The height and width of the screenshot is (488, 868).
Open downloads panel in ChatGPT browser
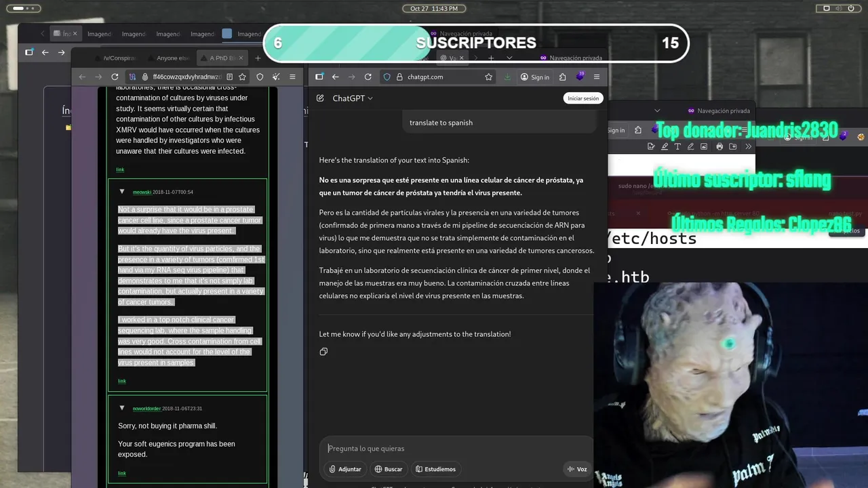tap(507, 77)
